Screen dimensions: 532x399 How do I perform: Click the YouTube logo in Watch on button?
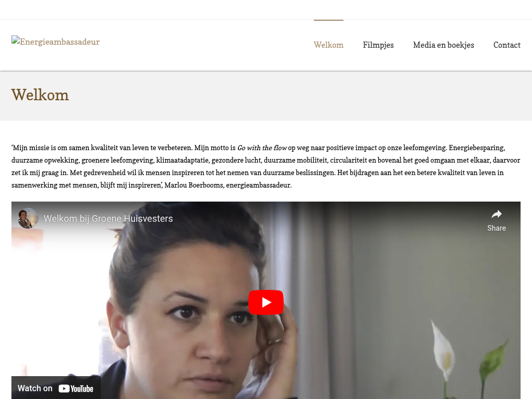[76, 389]
